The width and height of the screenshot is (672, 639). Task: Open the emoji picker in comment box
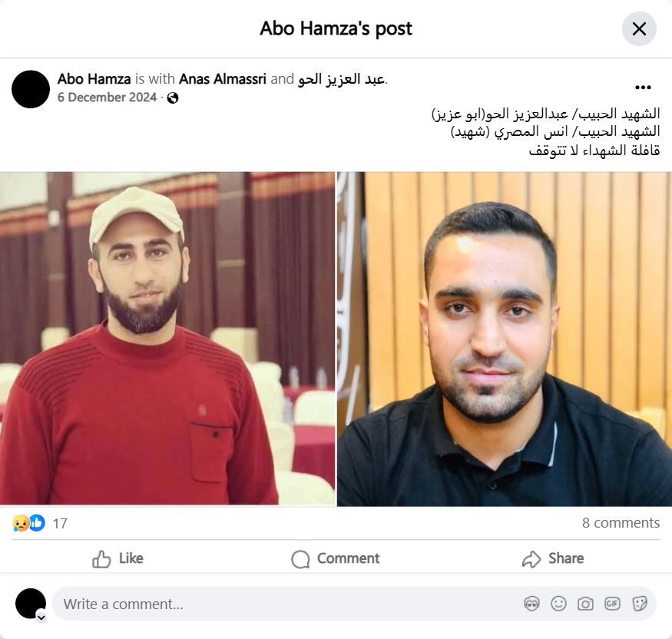click(558, 604)
